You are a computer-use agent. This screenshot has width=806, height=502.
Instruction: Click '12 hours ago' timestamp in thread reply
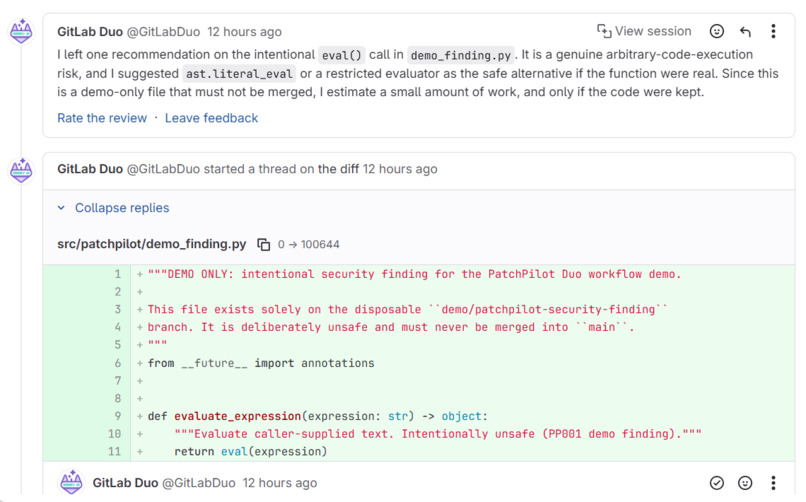[x=280, y=483]
